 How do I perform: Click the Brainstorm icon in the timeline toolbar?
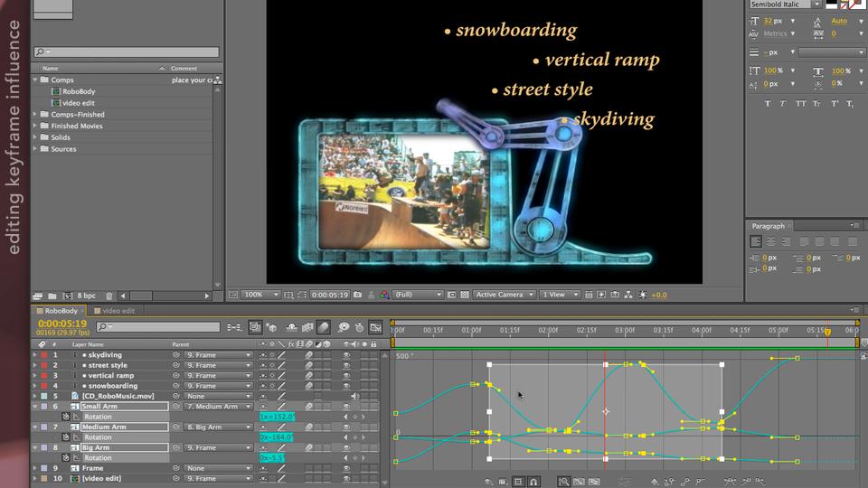[344, 327]
